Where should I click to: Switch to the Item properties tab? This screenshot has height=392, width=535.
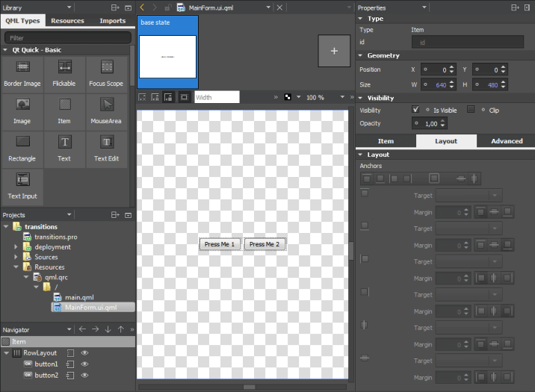click(x=386, y=141)
